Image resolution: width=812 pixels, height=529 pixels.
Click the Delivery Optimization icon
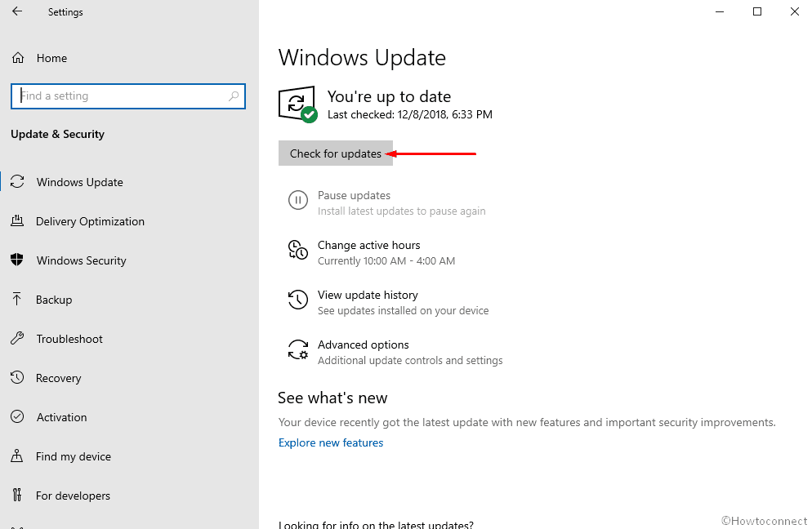17,221
